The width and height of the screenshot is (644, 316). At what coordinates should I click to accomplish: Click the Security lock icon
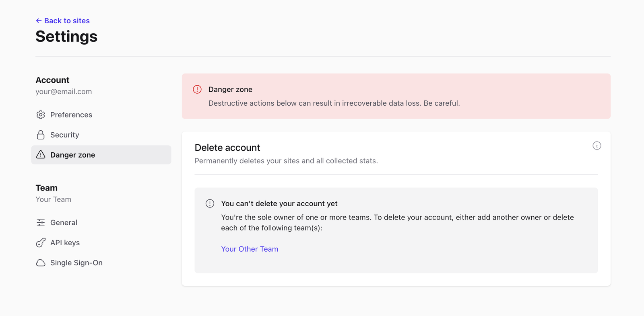tap(41, 135)
